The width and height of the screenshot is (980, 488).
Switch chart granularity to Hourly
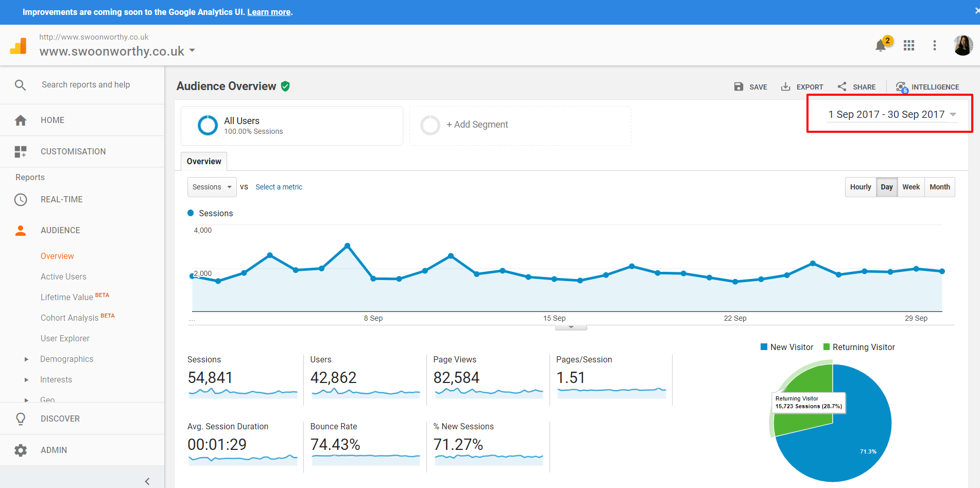[x=860, y=187]
